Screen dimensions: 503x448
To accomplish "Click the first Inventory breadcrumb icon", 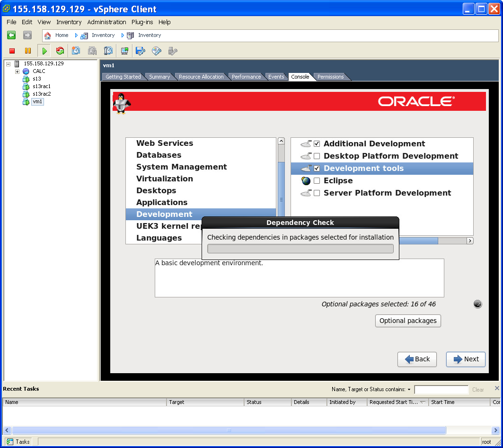I will 84,36.
